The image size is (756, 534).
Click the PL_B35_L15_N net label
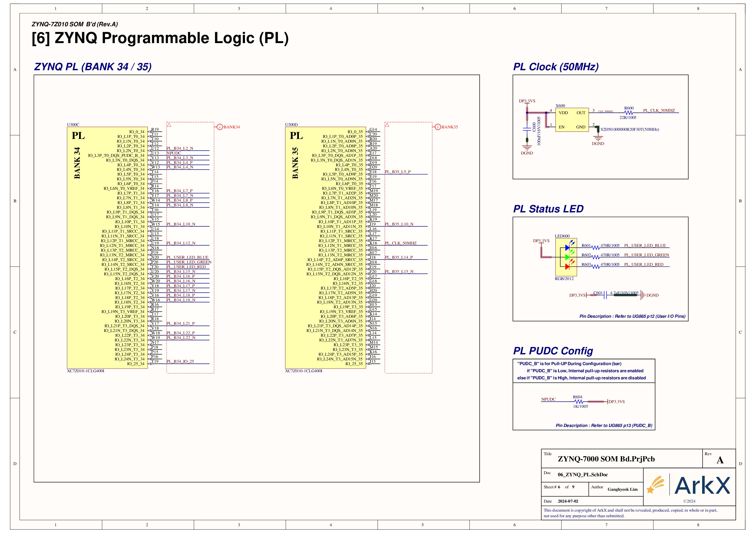(x=399, y=271)
